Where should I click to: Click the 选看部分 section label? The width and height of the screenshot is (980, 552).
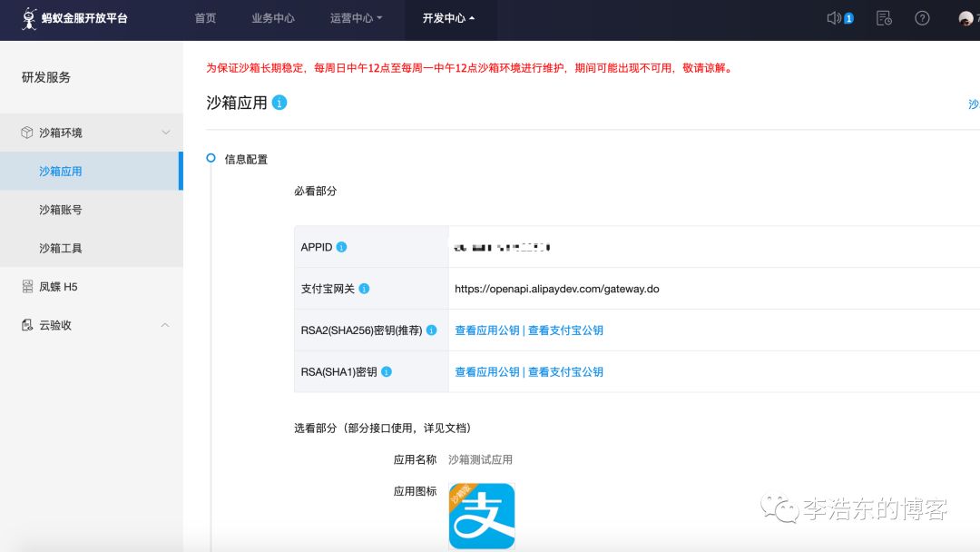coord(383,428)
